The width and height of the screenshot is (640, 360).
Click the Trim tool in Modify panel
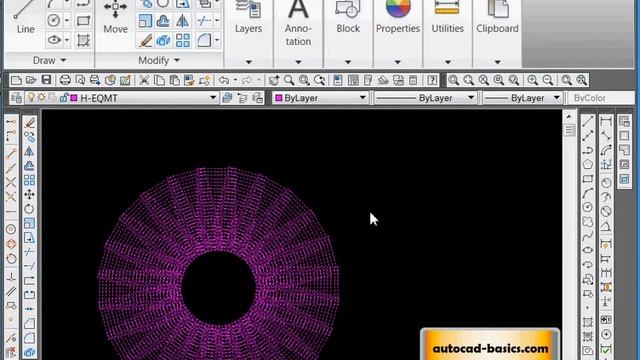pyautogui.click(x=204, y=20)
